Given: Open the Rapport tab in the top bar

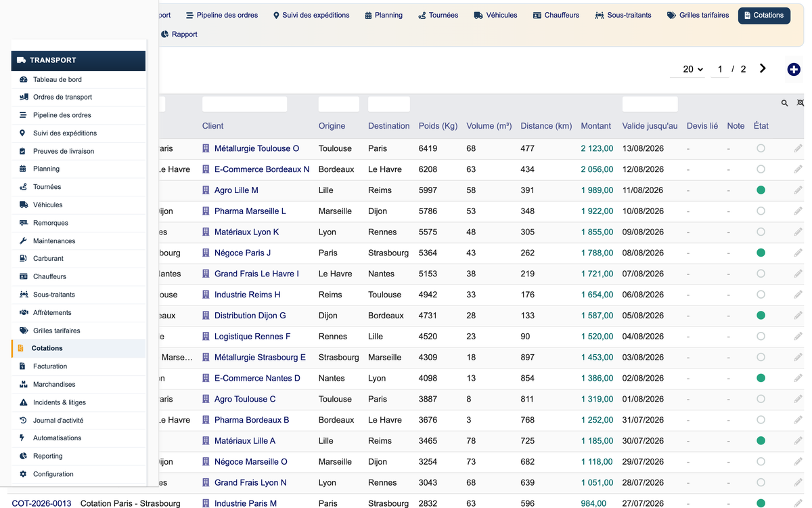Looking at the screenshot, I should 179,34.
